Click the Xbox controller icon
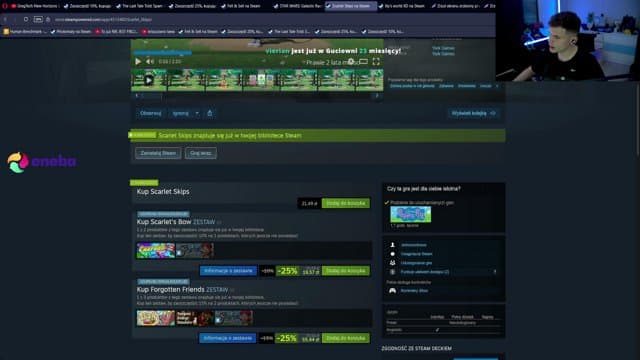 392,291
